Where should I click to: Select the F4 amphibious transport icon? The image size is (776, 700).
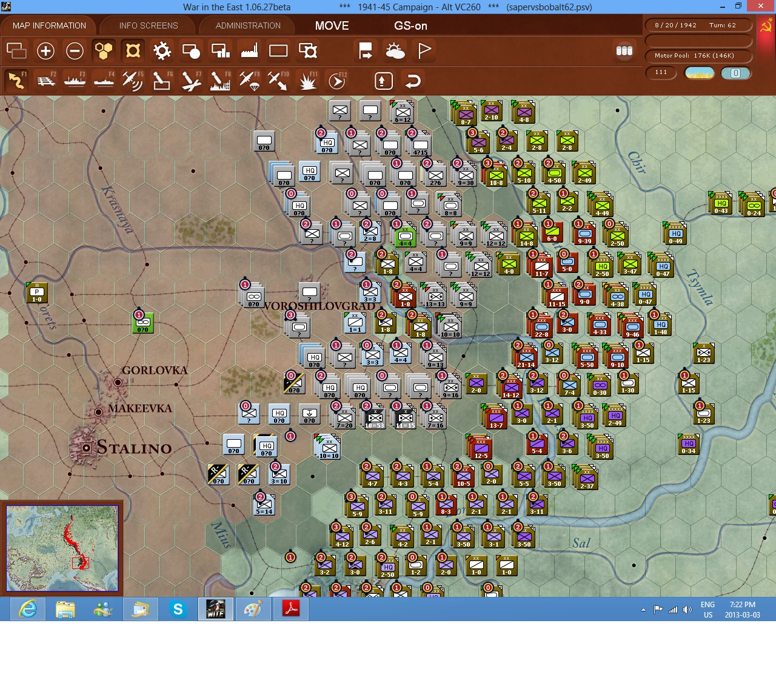coord(104,80)
